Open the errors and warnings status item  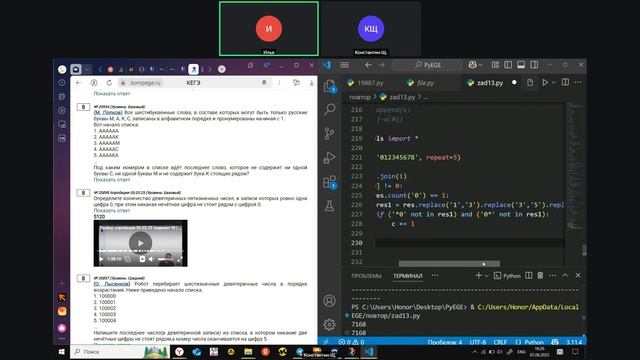[x=352, y=342]
